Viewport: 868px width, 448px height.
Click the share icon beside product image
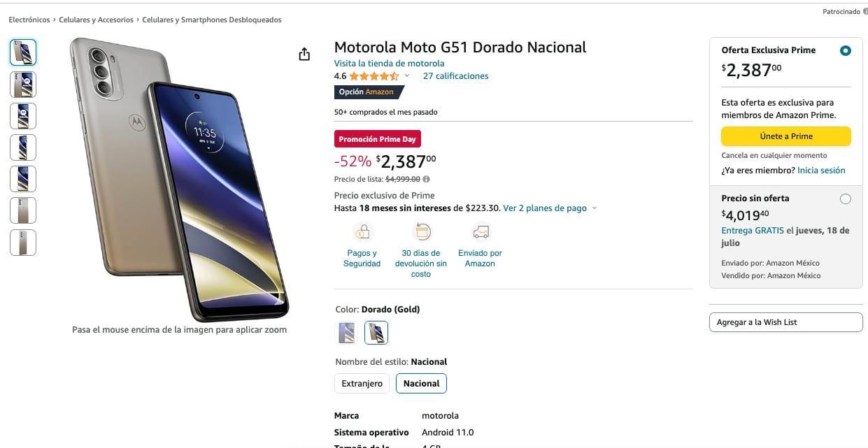click(x=304, y=55)
